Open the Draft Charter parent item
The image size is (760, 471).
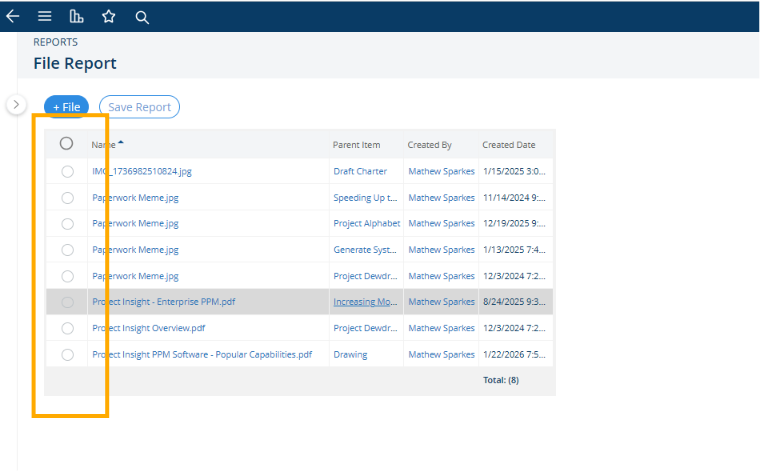(x=360, y=171)
